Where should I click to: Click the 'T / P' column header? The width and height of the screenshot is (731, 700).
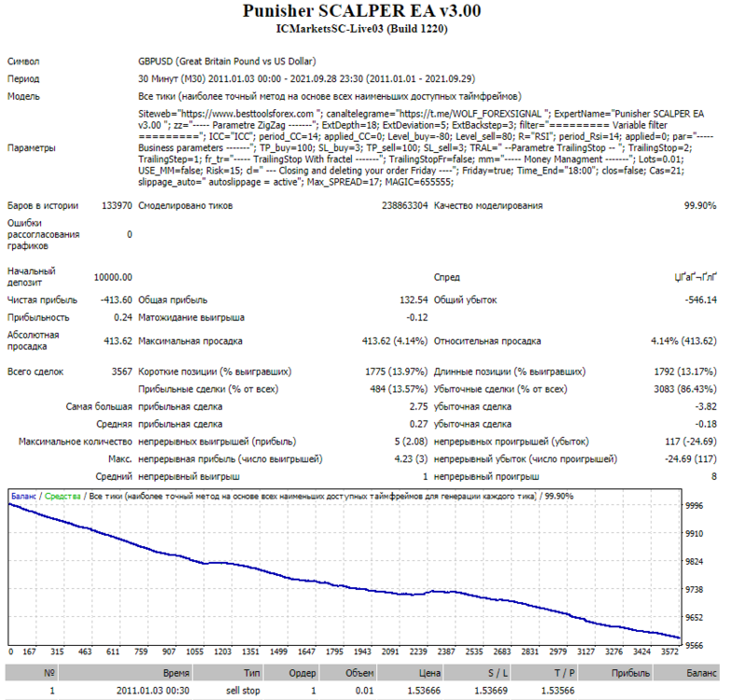[544, 673]
